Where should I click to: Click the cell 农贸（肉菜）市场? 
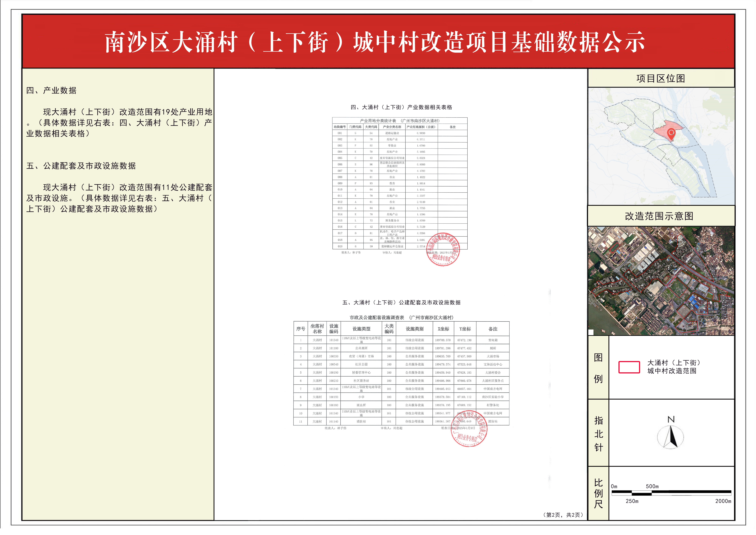[x=361, y=356]
